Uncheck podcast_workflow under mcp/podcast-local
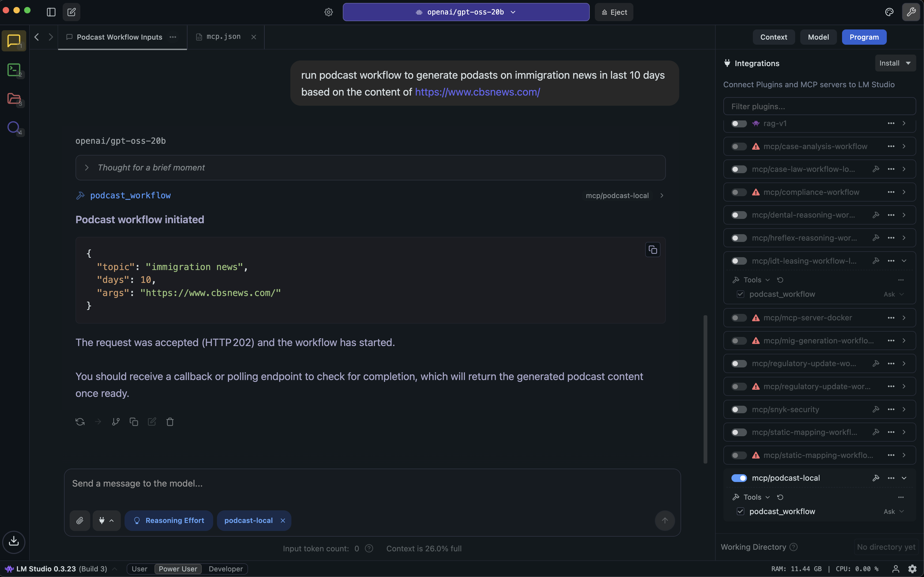Image resolution: width=924 pixels, height=577 pixels. click(740, 511)
